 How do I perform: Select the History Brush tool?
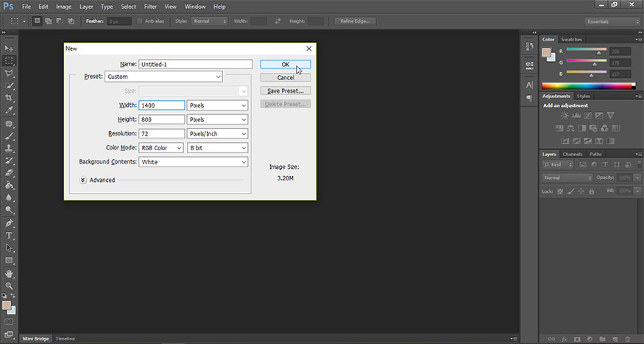(x=9, y=161)
